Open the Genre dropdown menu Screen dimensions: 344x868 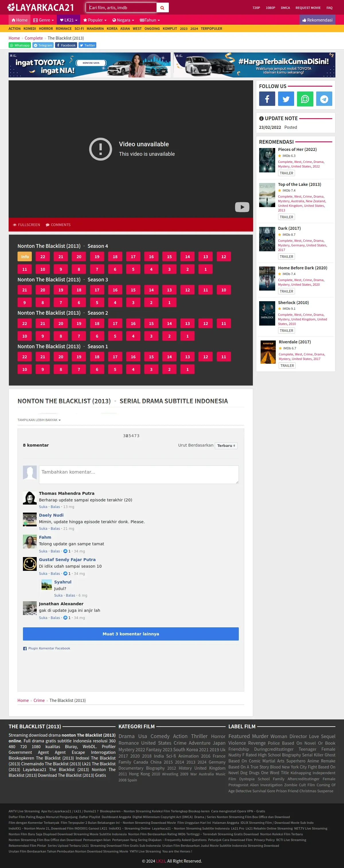coord(43,20)
